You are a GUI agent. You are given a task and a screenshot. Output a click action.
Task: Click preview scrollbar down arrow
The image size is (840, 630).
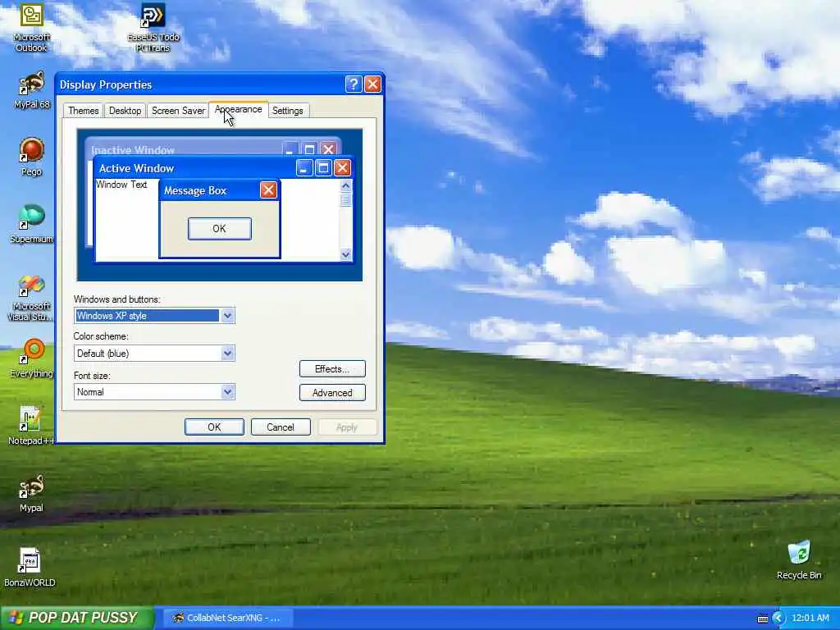click(345, 254)
